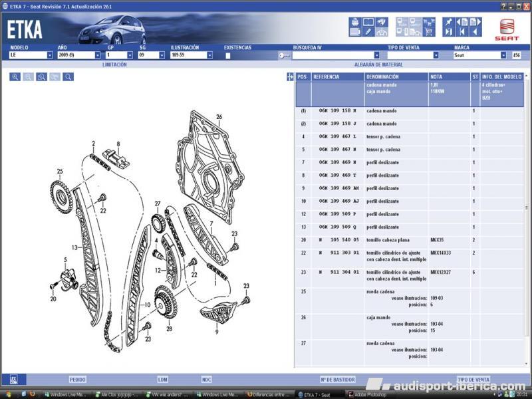The width and height of the screenshot is (532, 399).
Task: Click the PEDIDO button
Action: tap(78, 380)
